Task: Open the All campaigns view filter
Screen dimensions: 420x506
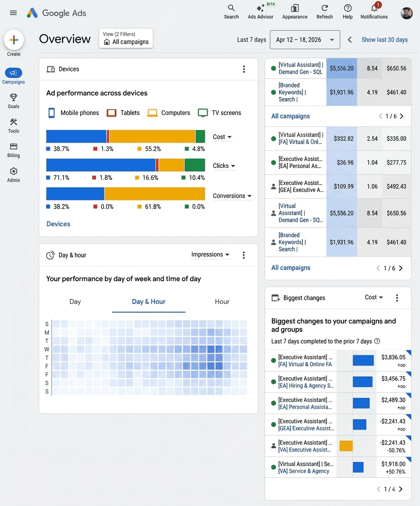Action: tap(126, 38)
